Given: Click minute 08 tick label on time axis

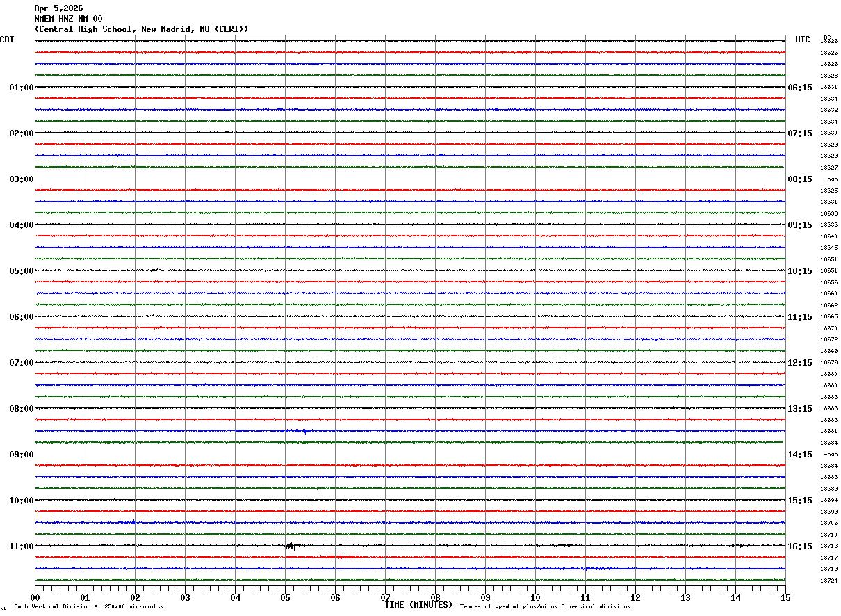Looking at the screenshot, I should 435,598.
